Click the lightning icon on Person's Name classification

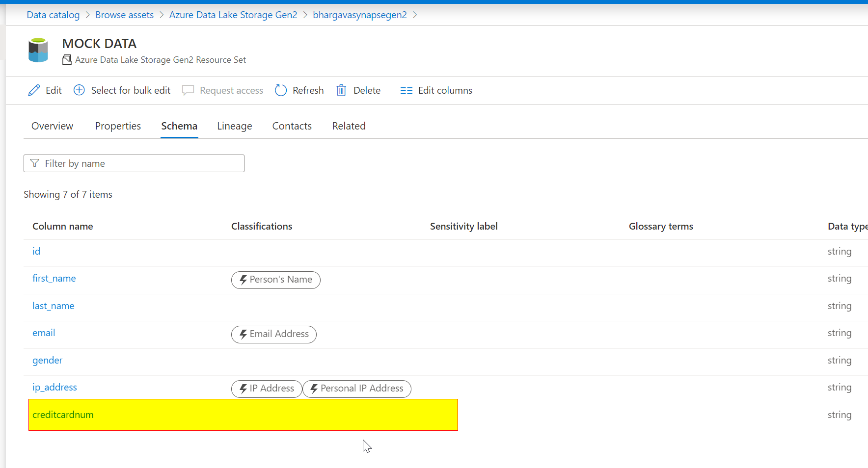point(244,280)
